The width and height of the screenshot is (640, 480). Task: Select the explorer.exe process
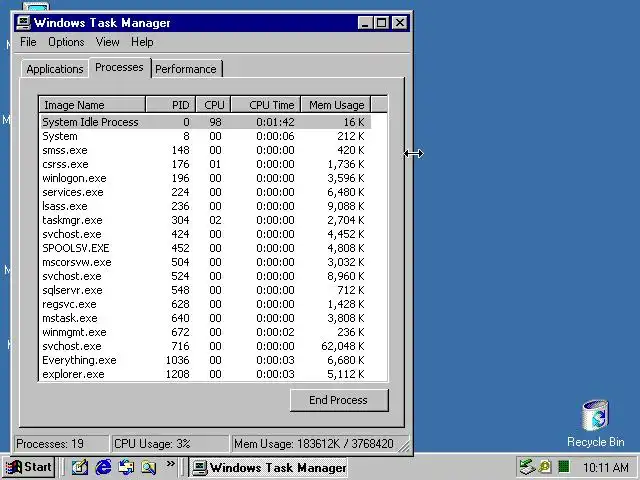(206, 374)
